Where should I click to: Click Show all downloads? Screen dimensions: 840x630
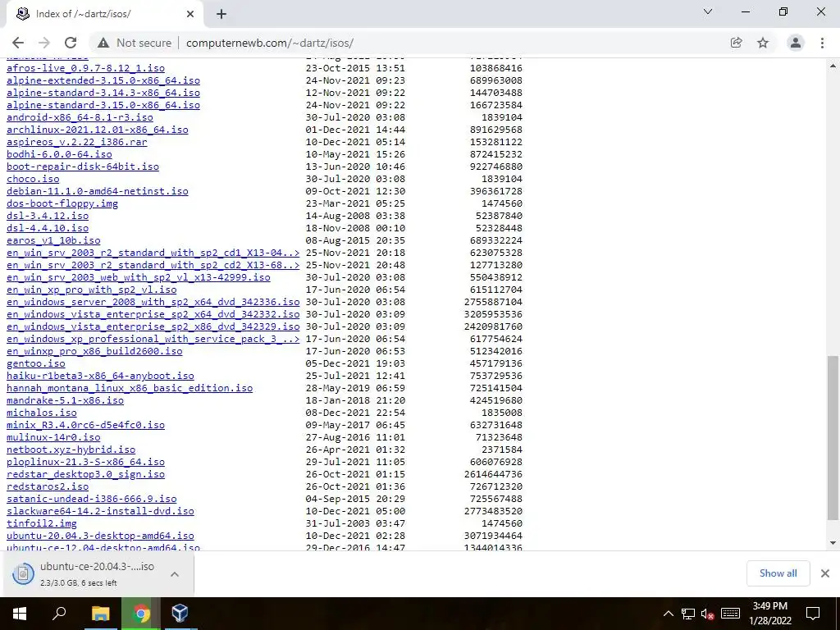(778, 573)
